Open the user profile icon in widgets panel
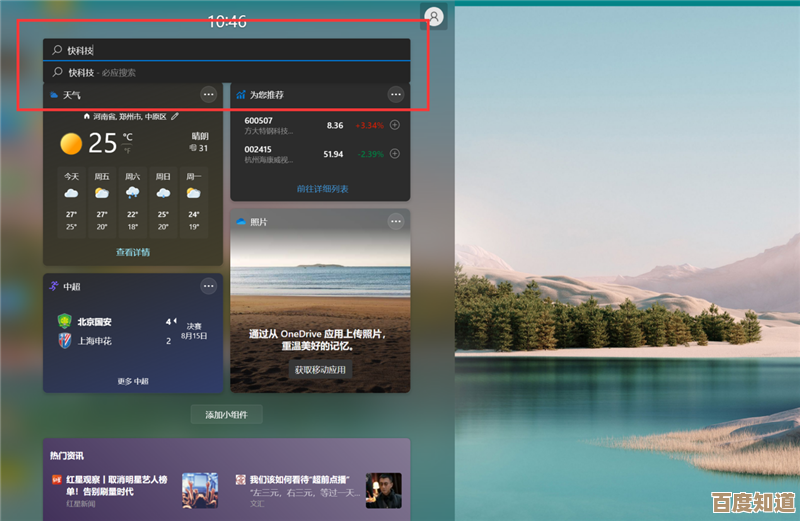This screenshot has height=521, width=800. coord(434,17)
